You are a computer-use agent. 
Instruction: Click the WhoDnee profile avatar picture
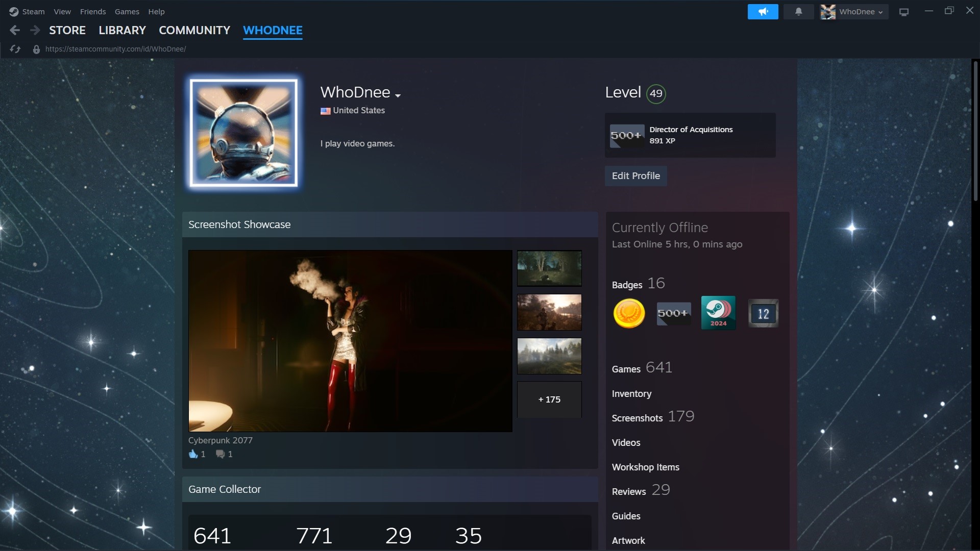tap(243, 133)
